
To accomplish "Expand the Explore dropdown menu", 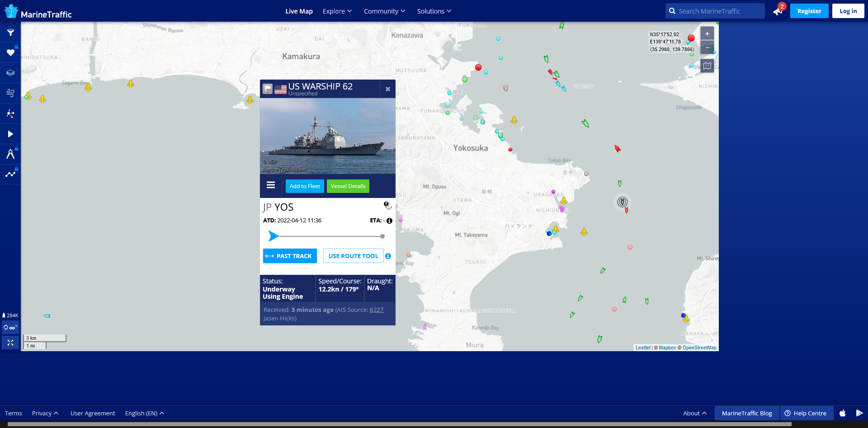I will [337, 11].
